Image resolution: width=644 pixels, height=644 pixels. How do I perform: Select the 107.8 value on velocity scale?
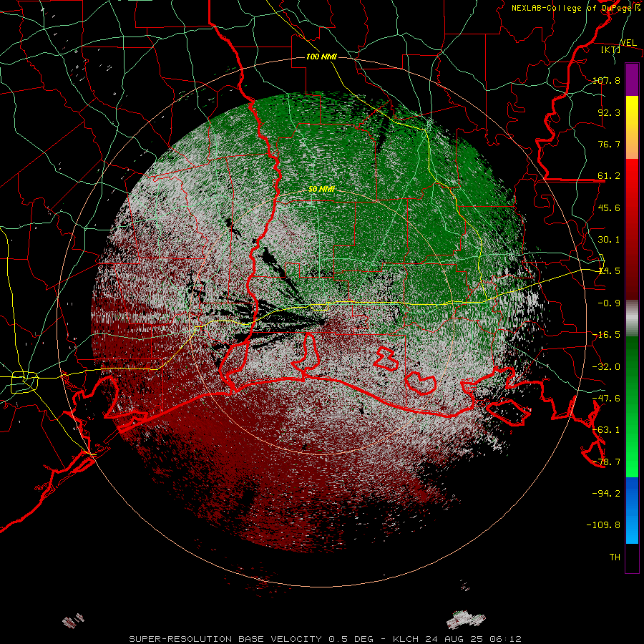(606, 80)
